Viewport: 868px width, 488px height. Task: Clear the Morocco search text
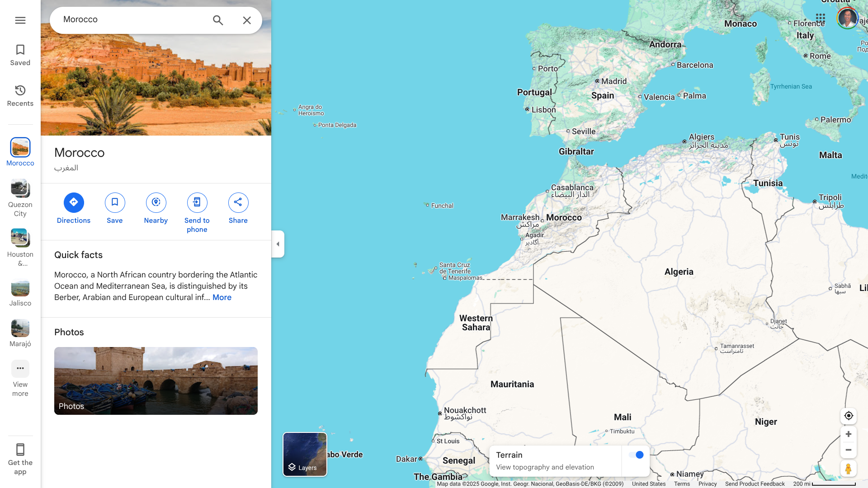tap(247, 20)
